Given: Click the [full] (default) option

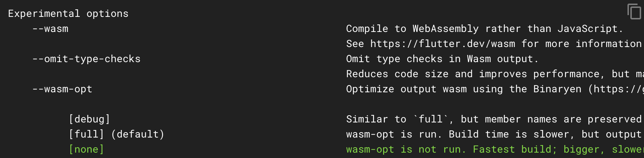Looking at the screenshot, I should click(x=116, y=134).
